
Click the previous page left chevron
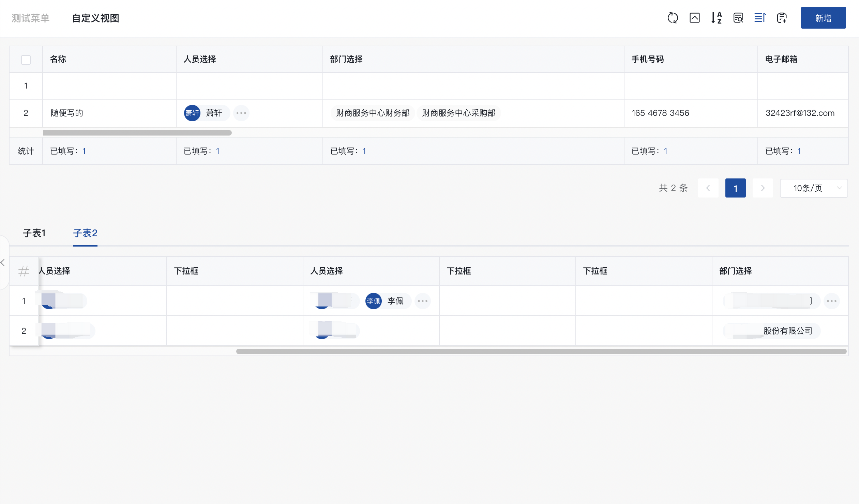pos(708,188)
